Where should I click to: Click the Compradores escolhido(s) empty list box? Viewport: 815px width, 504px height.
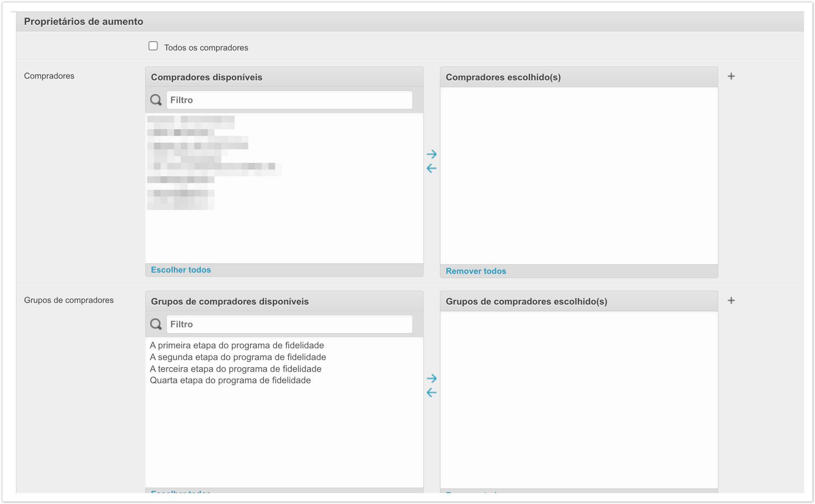[x=579, y=175]
